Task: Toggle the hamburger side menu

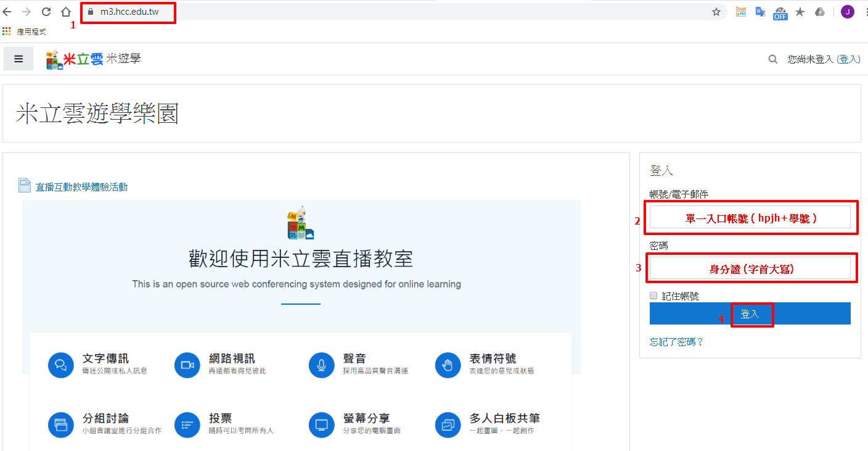Action: pyautogui.click(x=18, y=59)
